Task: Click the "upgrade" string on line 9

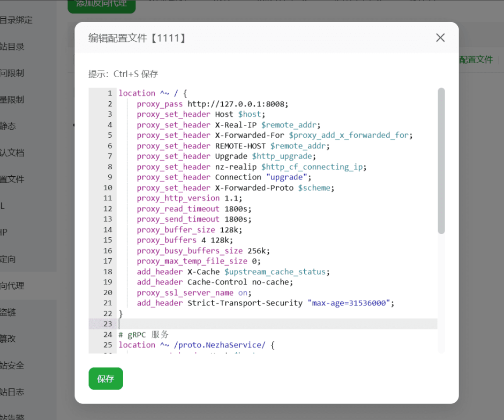Action: pos(288,177)
